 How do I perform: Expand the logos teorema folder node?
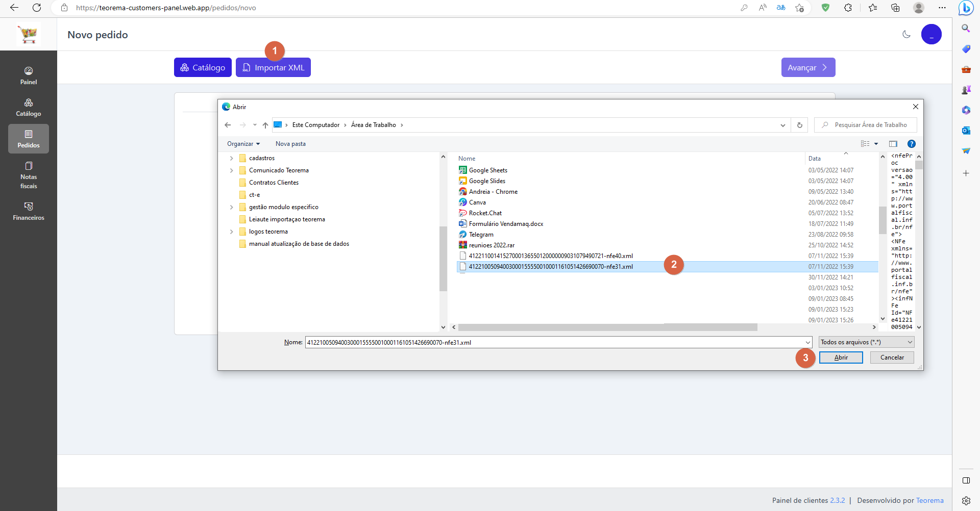[x=231, y=232]
